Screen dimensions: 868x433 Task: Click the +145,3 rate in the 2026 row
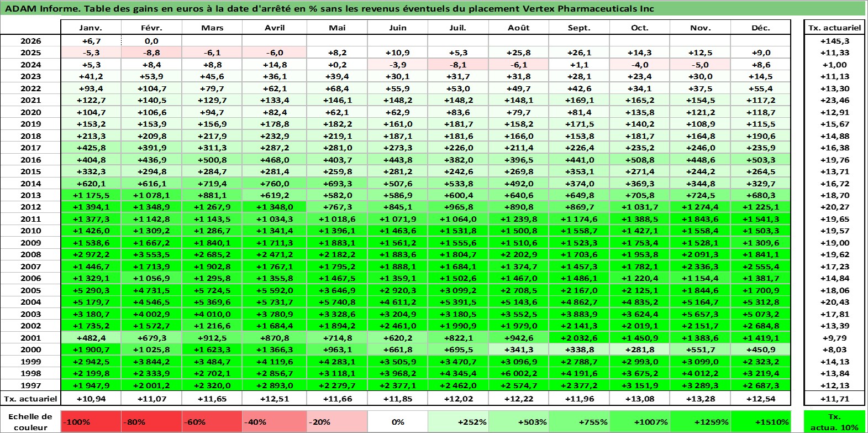pos(834,41)
